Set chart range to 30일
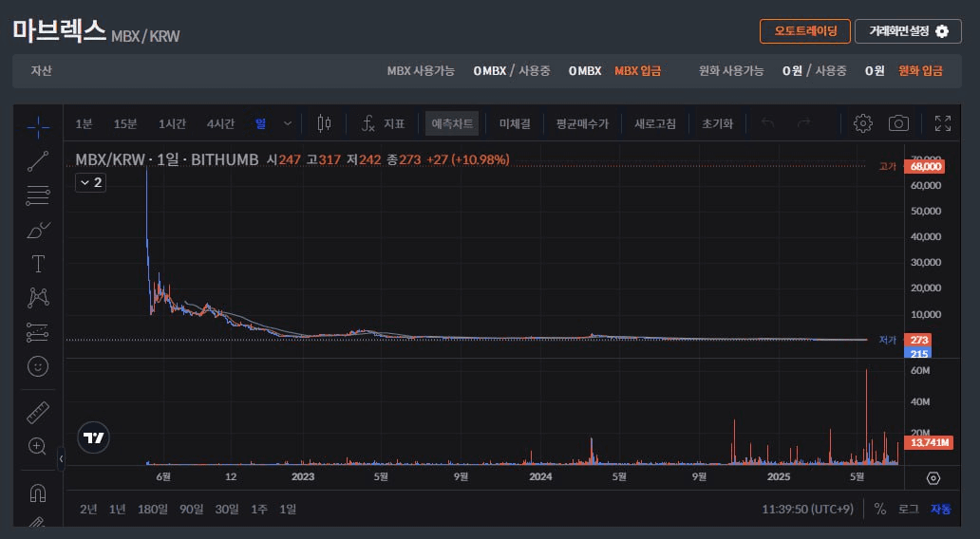This screenshot has height=539, width=980. click(x=227, y=509)
